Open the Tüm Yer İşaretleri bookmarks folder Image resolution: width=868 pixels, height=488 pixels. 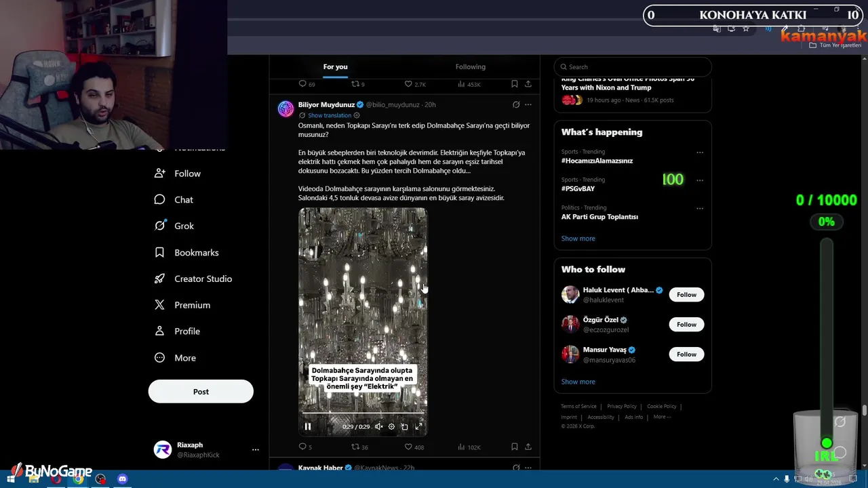pos(835,45)
